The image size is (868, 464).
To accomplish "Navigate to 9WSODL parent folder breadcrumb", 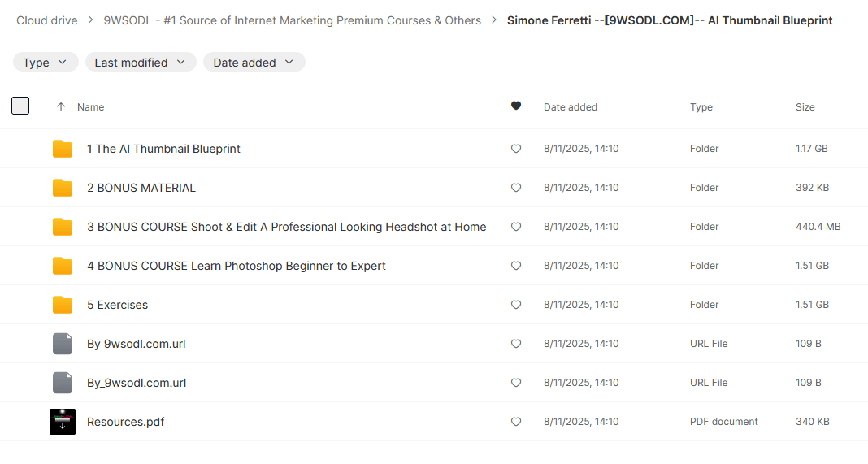I will click(292, 20).
